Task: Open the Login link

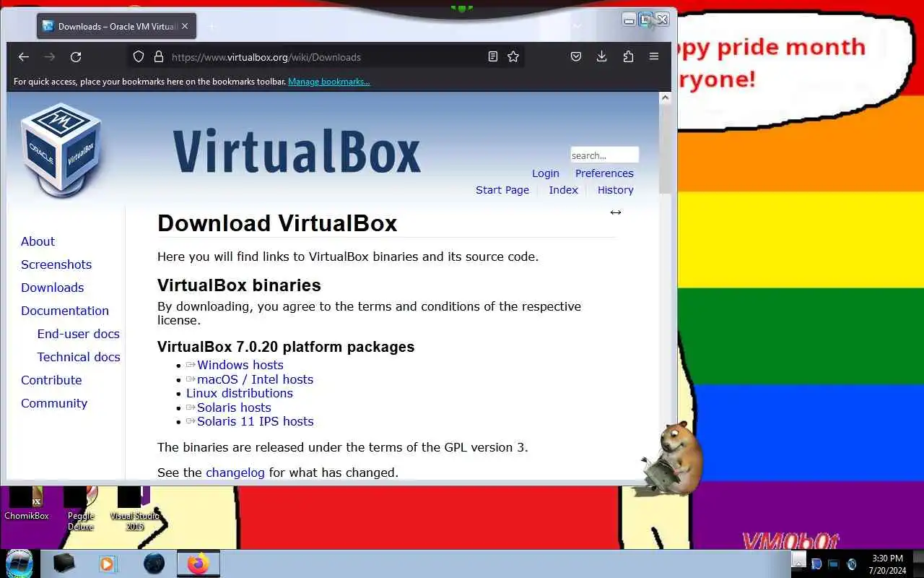Action: [x=546, y=173]
